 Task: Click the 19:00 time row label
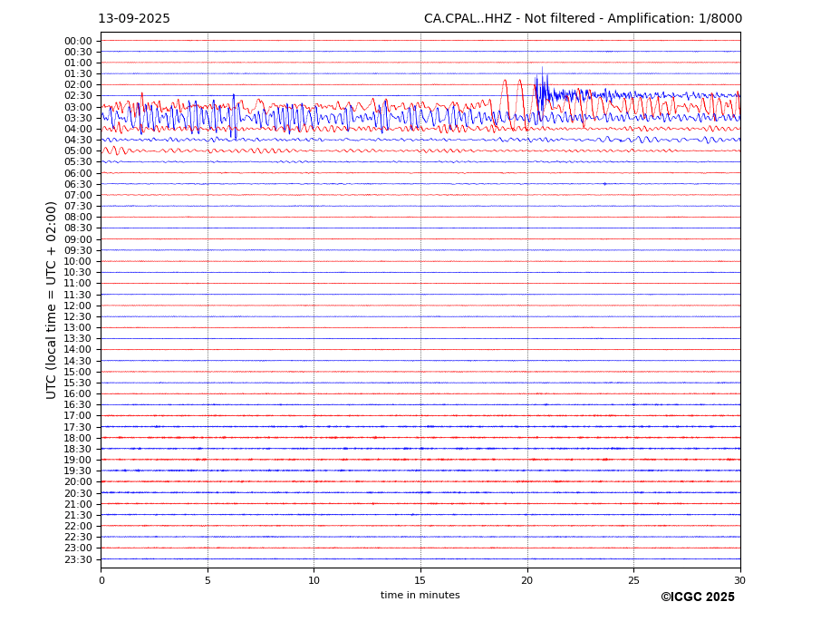click(x=78, y=461)
